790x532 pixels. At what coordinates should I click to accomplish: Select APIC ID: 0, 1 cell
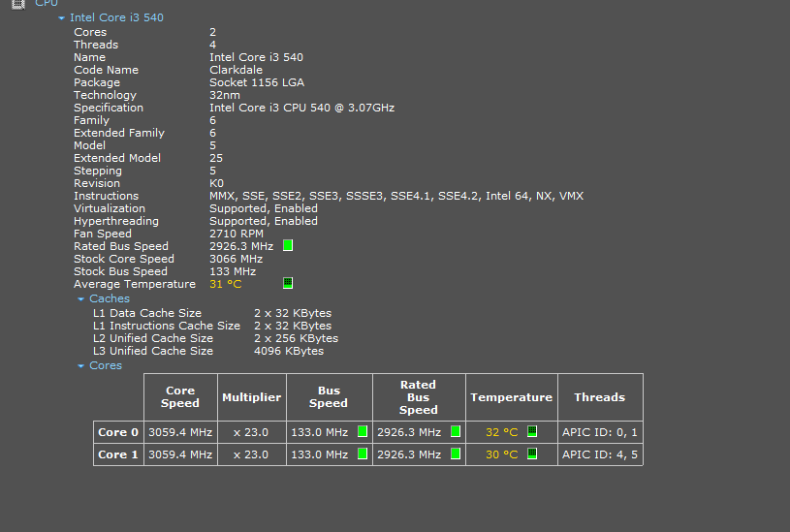tap(600, 432)
